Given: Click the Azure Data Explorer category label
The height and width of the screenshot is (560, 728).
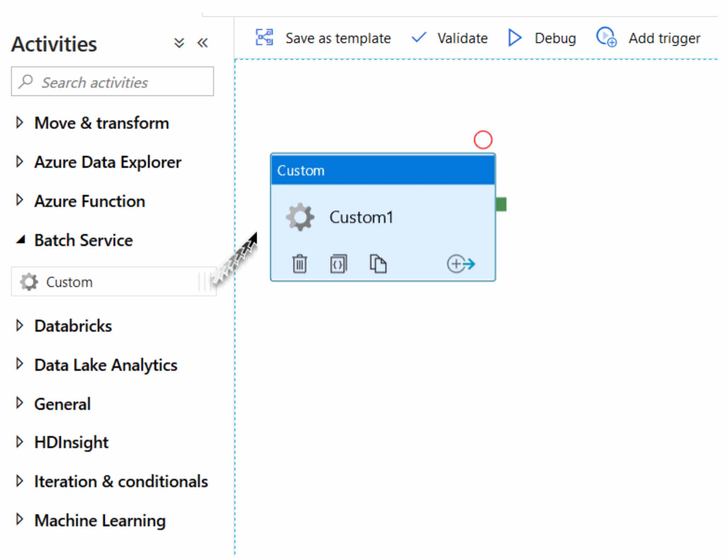Looking at the screenshot, I should (108, 162).
